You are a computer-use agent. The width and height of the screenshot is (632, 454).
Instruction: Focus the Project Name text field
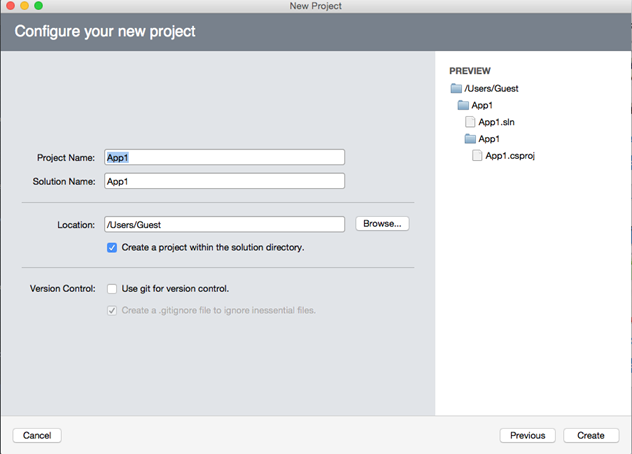point(224,157)
